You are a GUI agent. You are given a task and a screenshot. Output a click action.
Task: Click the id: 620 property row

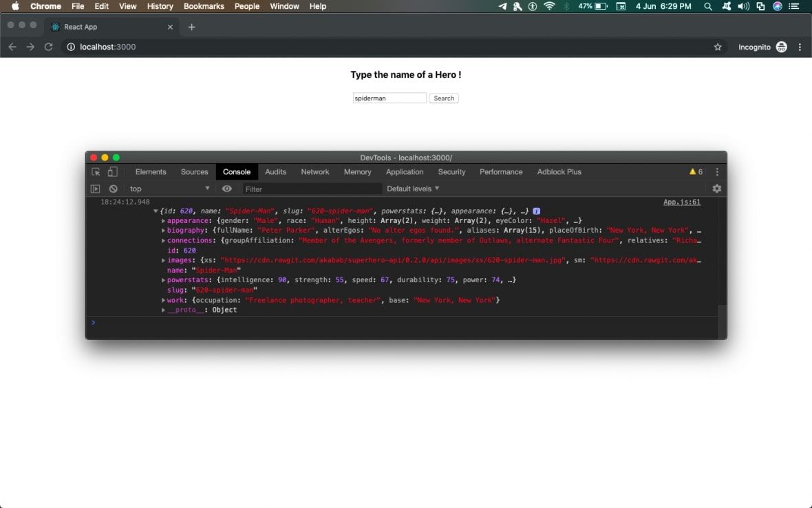coord(181,251)
